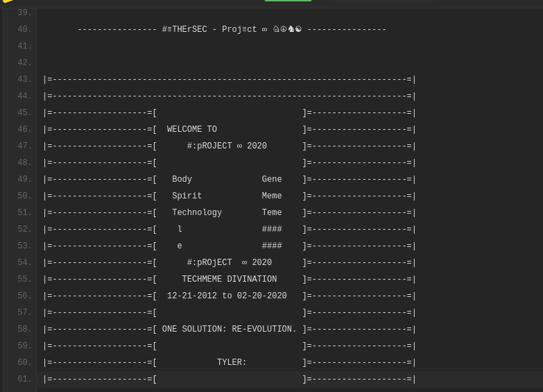Viewport: 543px width, 392px height.
Task: Click line number 57
Action: click(24, 312)
